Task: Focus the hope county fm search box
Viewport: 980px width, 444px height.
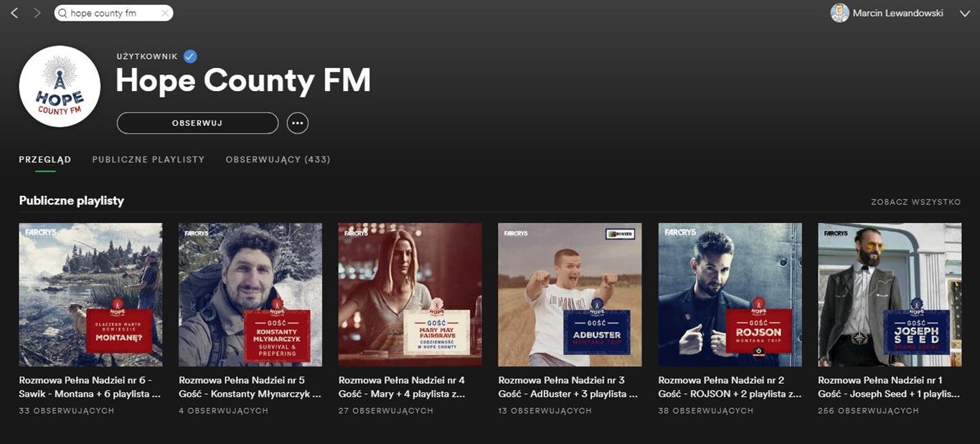Action: tap(113, 13)
